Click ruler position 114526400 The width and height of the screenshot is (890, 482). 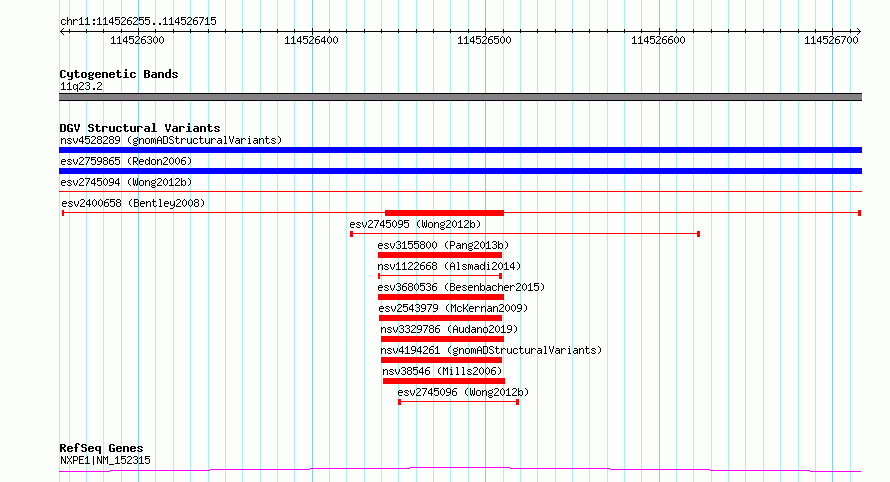pos(311,40)
